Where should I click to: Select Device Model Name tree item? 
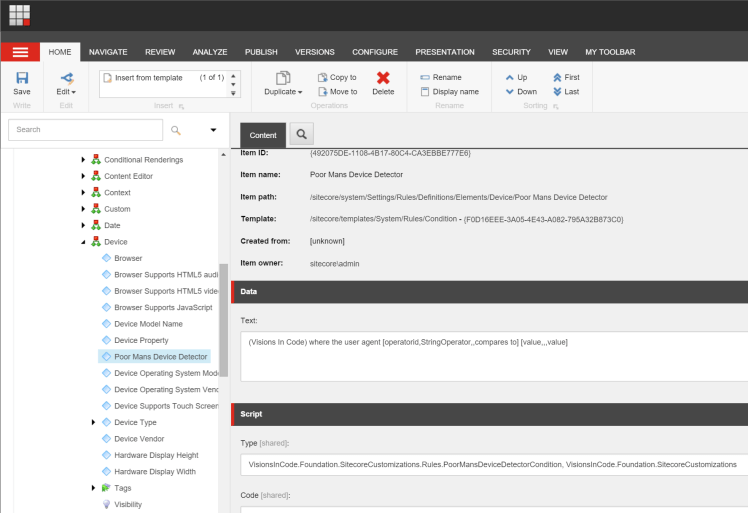(148, 324)
